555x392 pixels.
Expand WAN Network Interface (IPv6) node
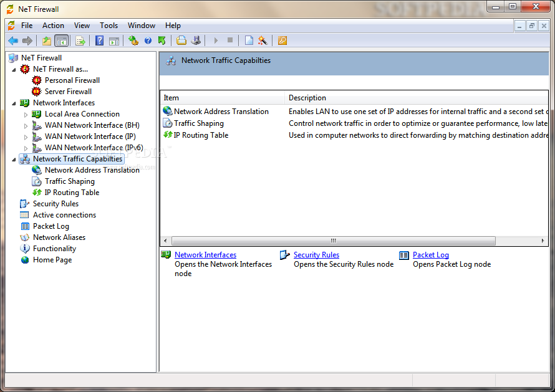[26, 148]
